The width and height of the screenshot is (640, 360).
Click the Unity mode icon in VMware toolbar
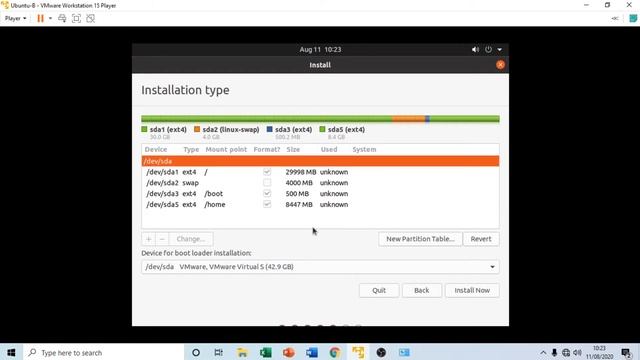91,18
